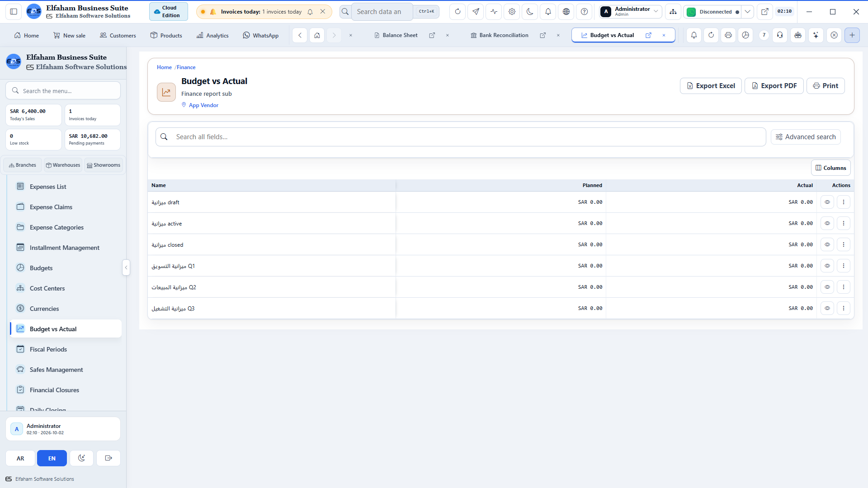Viewport: 868px width, 488px height.
Task: Click the printer icon in tab bar
Action: (x=728, y=35)
